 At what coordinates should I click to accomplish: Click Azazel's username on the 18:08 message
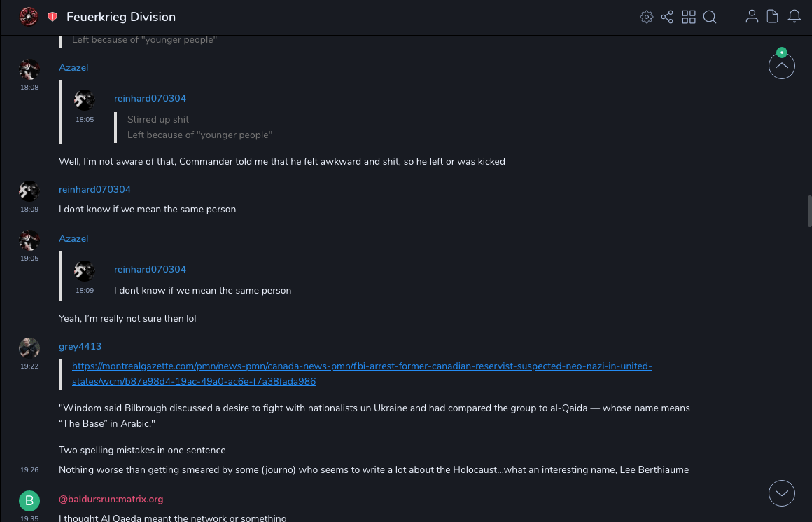tap(73, 67)
